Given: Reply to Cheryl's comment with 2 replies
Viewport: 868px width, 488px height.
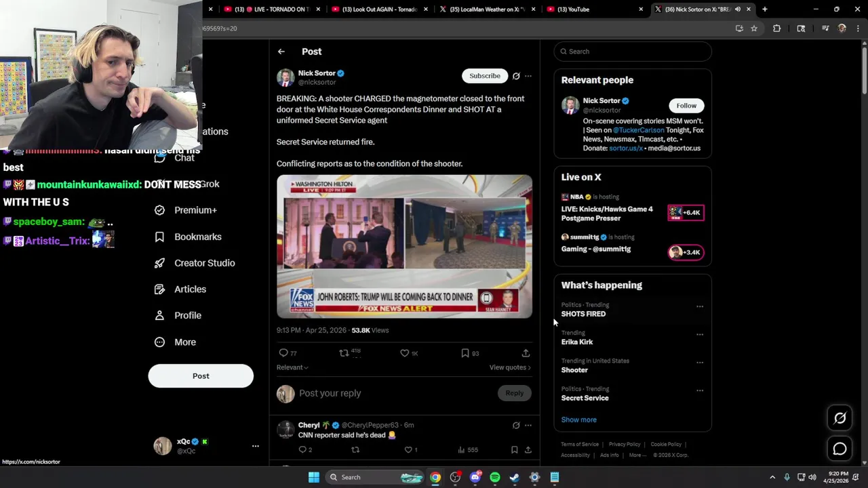Looking at the screenshot, I should coord(302,449).
